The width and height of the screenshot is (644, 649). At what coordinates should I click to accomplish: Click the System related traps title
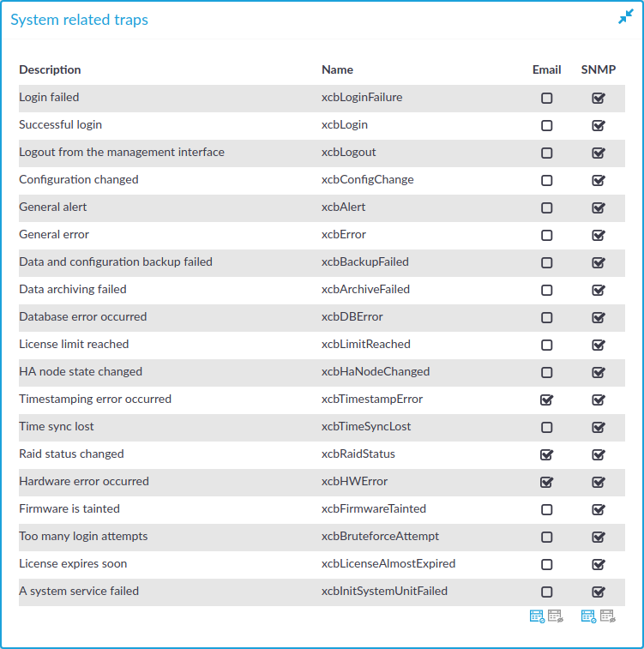(x=79, y=20)
